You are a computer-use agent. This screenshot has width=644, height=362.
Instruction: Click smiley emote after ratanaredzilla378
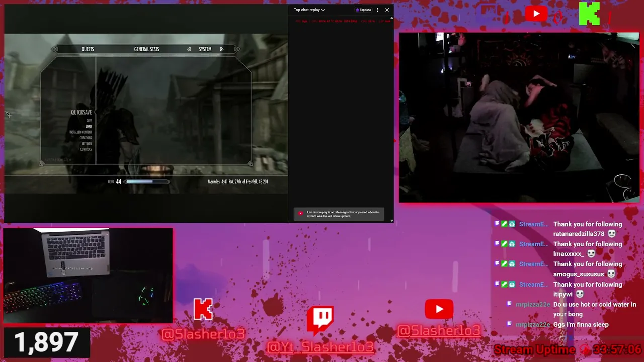[x=612, y=234]
